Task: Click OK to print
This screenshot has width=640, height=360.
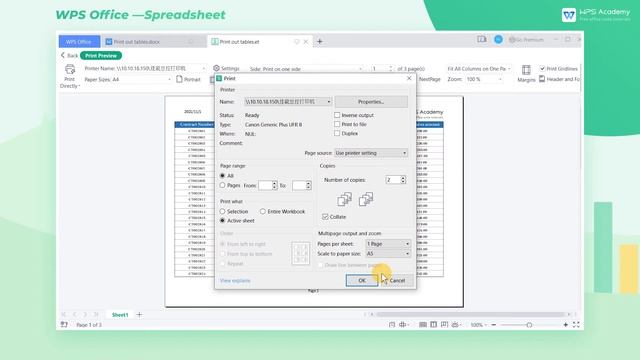Action: tap(362, 280)
